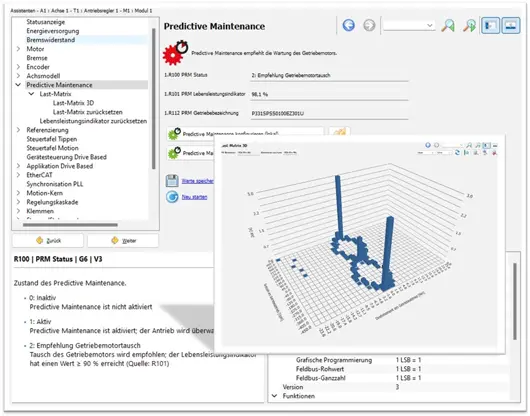Select Last-Matrix zurücksetzen entry

click(x=88, y=112)
